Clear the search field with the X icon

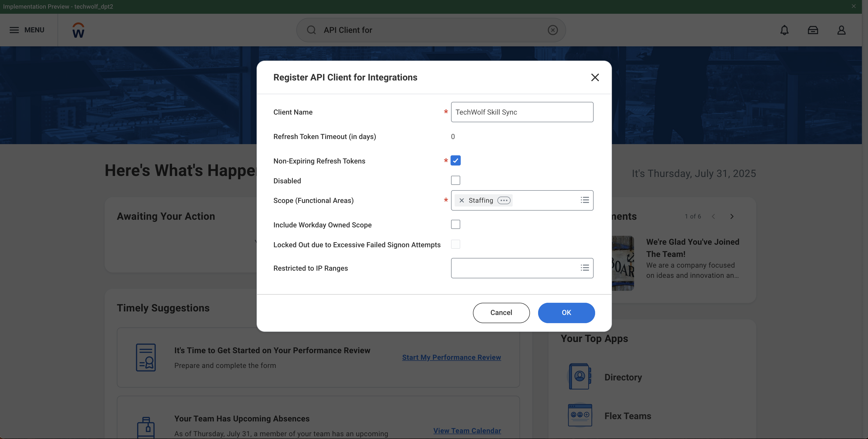[x=553, y=30]
